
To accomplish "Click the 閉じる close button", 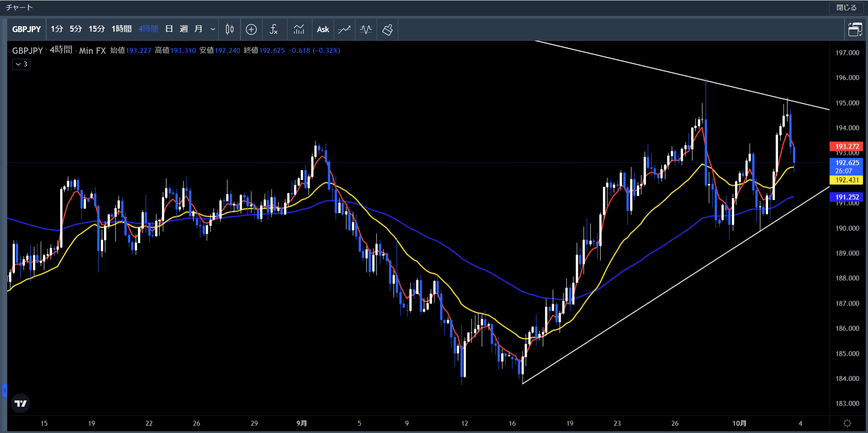I will [846, 8].
